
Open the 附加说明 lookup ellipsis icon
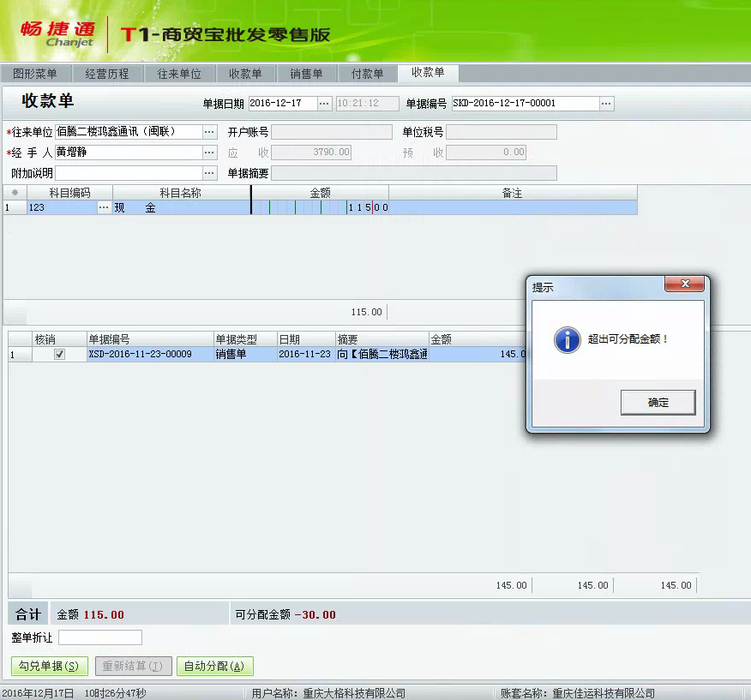click(x=209, y=173)
